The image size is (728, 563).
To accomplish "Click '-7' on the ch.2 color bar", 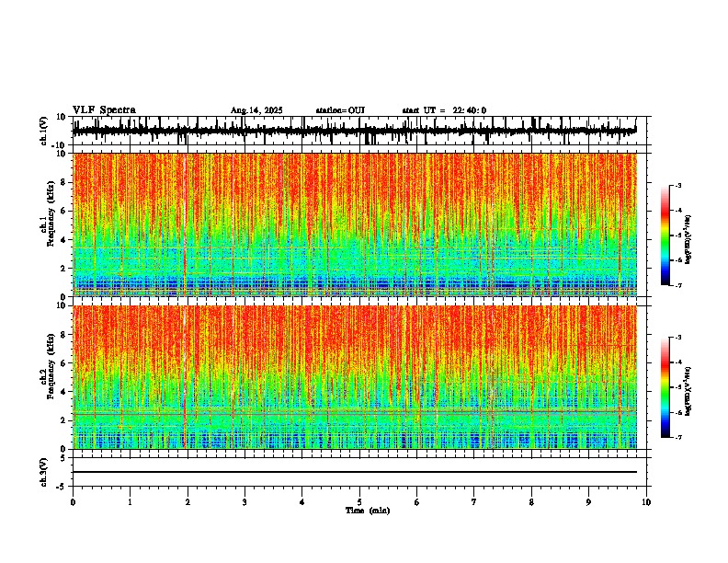I will click(677, 438).
